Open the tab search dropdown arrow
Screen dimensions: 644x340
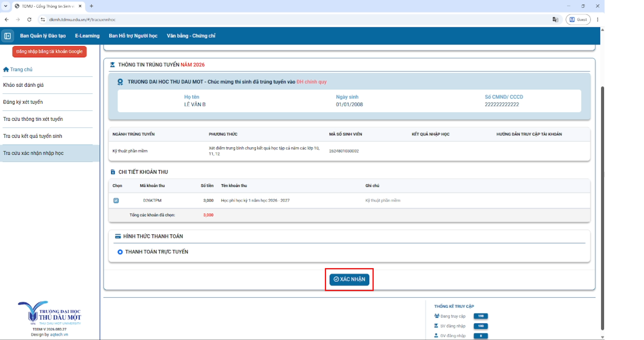6,6
